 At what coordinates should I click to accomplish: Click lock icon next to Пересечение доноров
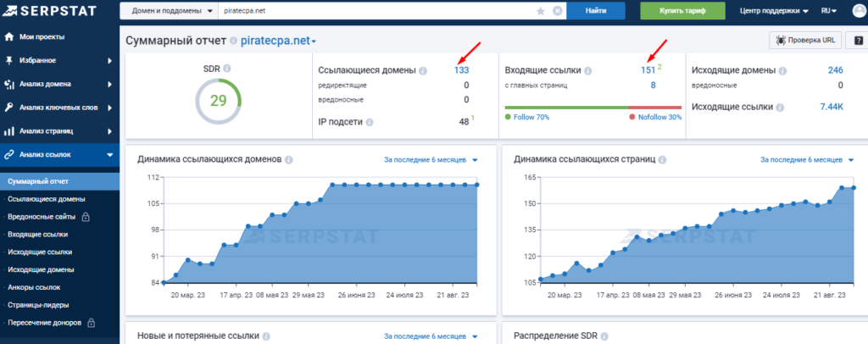point(92,323)
